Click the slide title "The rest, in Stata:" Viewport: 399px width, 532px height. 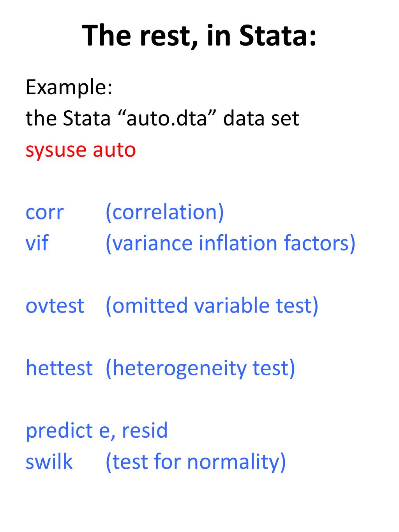[199, 35]
